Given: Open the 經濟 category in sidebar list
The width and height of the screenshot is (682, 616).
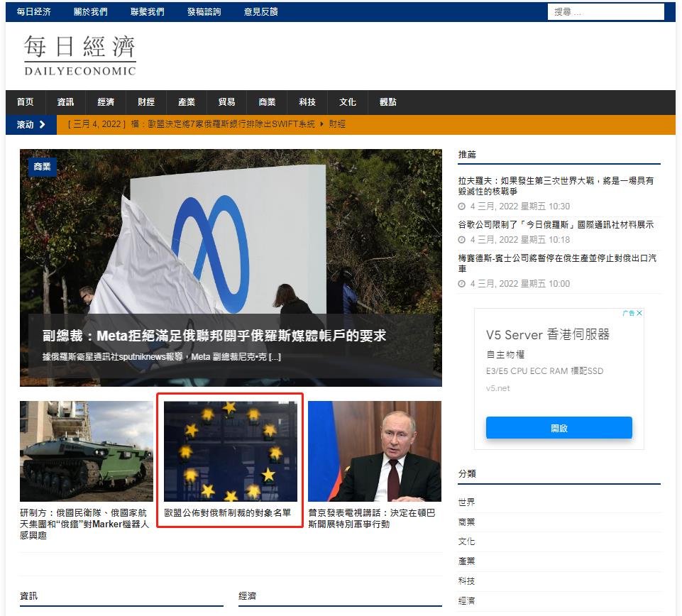Looking at the screenshot, I should click(x=466, y=601).
